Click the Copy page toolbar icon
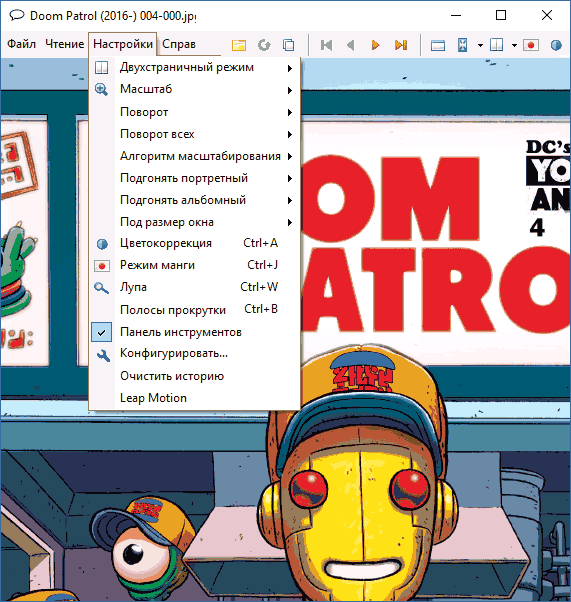The image size is (571, 602). click(x=288, y=45)
